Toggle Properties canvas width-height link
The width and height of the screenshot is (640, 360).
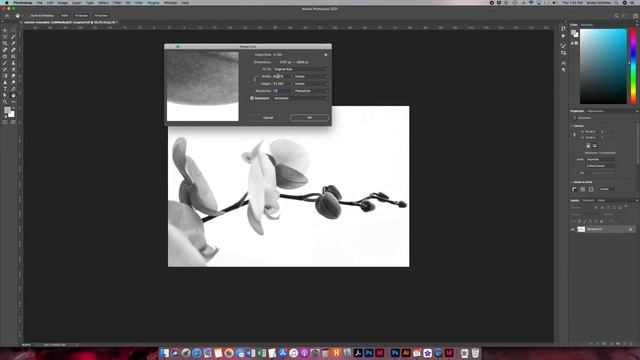click(574, 135)
